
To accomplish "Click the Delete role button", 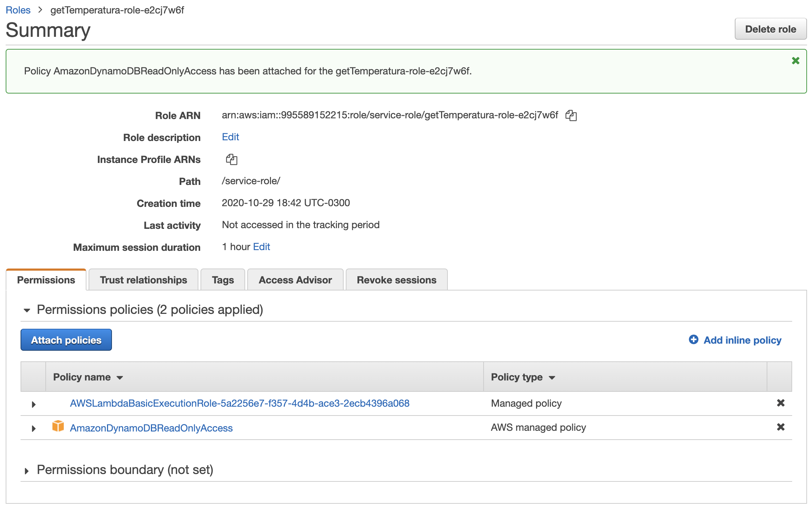I will click(x=770, y=29).
